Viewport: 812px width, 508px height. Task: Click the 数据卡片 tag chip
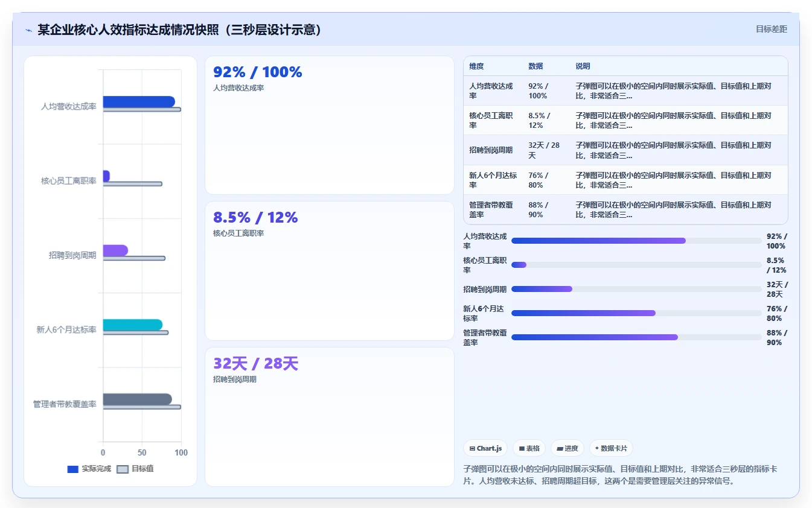click(x=611, y=448)
